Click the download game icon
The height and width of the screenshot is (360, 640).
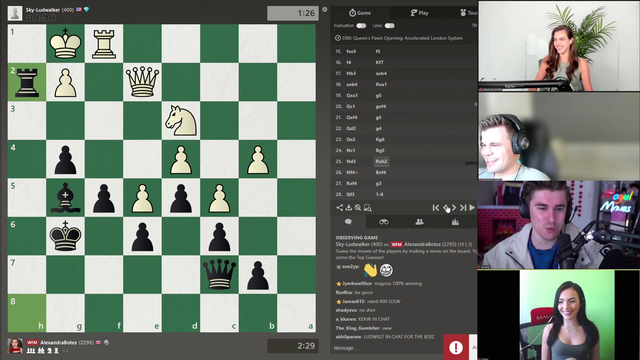click(349, 207)
